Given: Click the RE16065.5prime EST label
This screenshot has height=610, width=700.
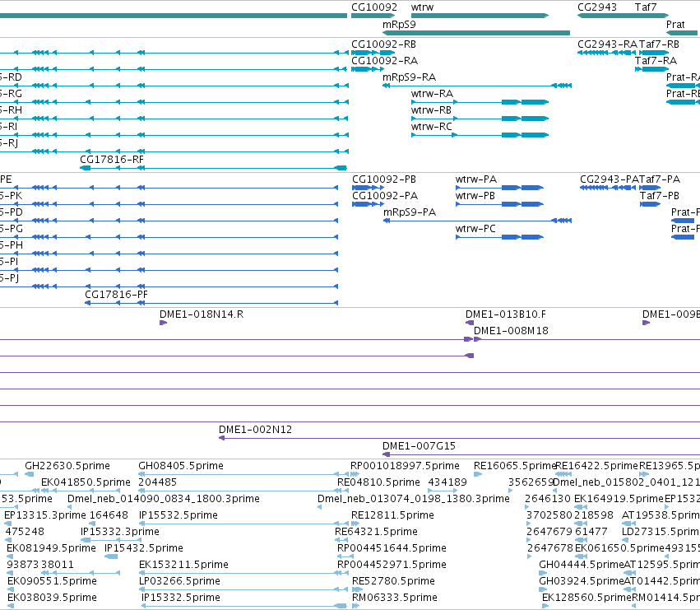Looking at the screenshot, I should (x=514, y=466).
